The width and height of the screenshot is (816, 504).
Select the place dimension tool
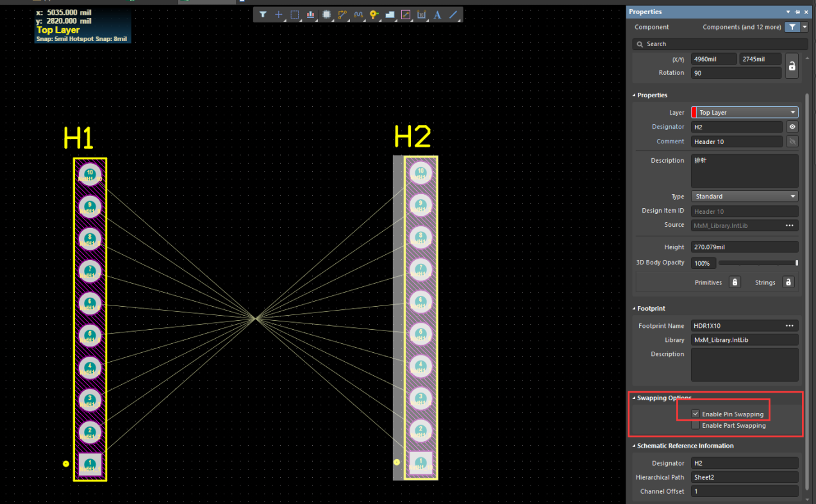422,14
